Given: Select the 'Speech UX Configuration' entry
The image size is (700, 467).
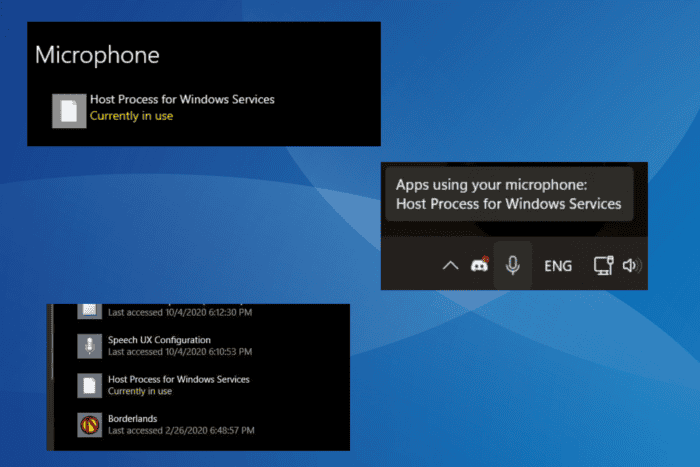Looking at the screenshot, I should click(159, 340).
